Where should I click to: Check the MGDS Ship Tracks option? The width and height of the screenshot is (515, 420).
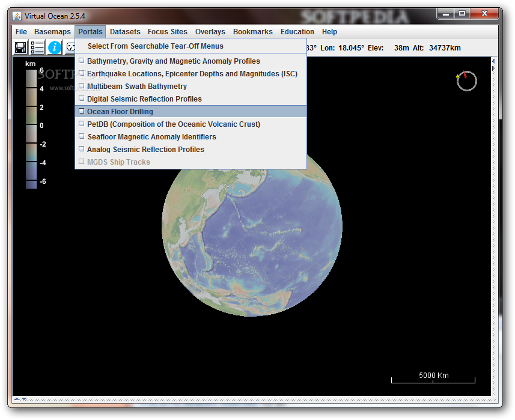(82, 162)
